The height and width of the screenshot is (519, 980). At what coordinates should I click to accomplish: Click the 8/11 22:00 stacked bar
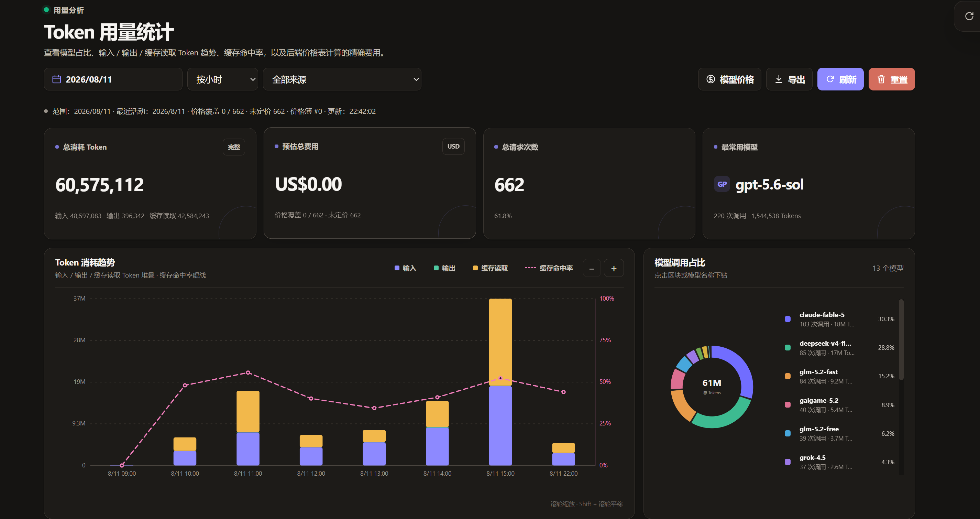[x=563, y=454]
